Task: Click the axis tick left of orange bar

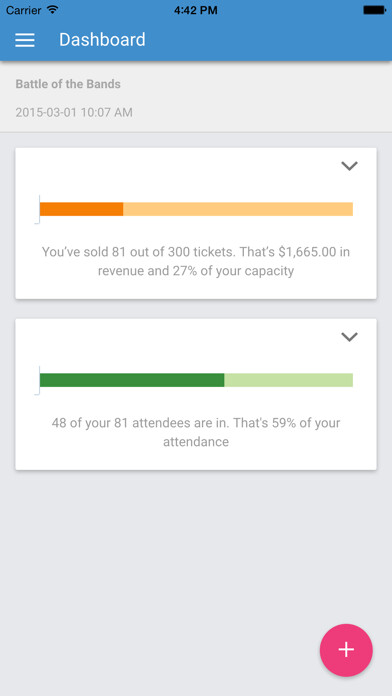Action: point(38,209)
